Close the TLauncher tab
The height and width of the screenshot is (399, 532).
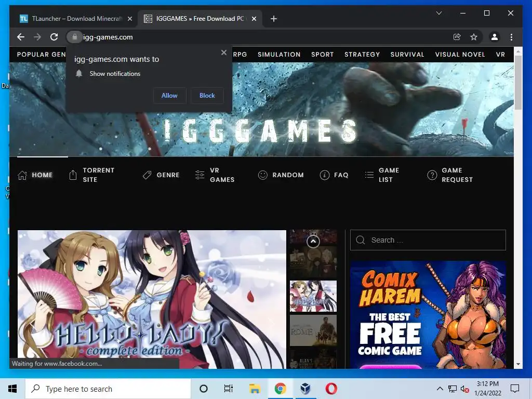(x=129, y=19)
